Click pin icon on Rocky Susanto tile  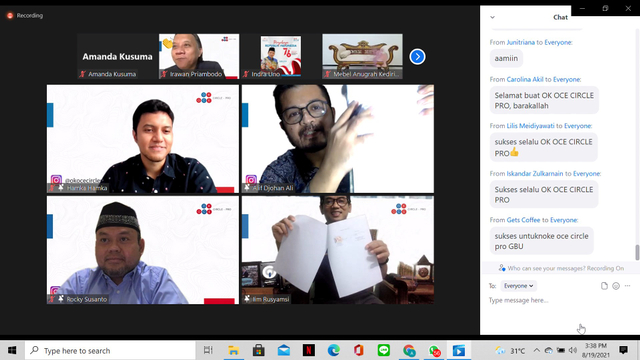(x=61, y=299)
